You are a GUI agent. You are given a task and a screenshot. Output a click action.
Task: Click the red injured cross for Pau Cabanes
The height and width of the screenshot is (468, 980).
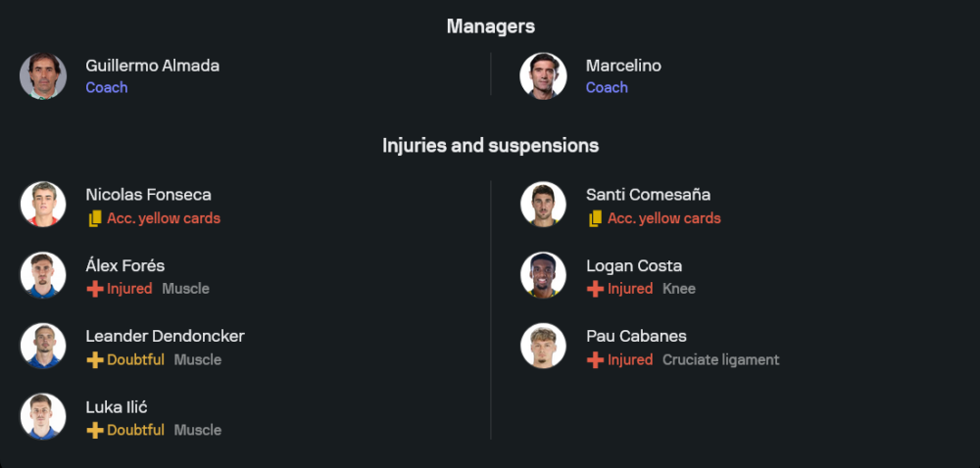[x=595, y=359]
